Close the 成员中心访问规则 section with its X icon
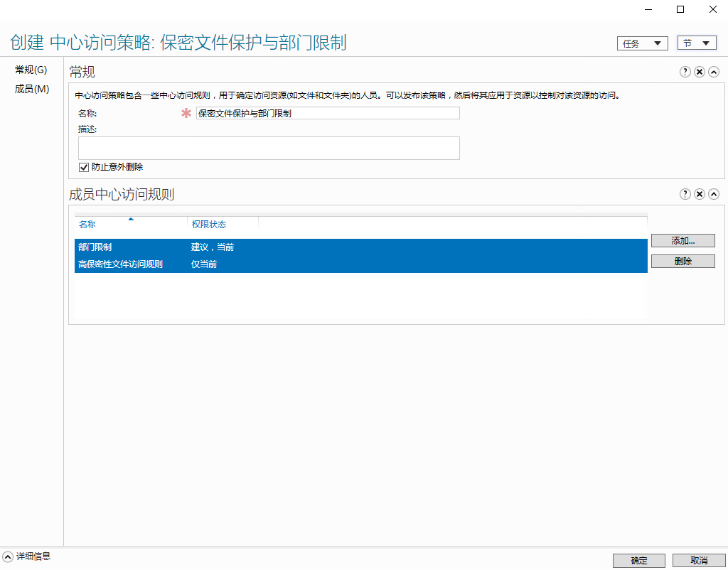This screenshot has width=728, height=570. point(699,193)
